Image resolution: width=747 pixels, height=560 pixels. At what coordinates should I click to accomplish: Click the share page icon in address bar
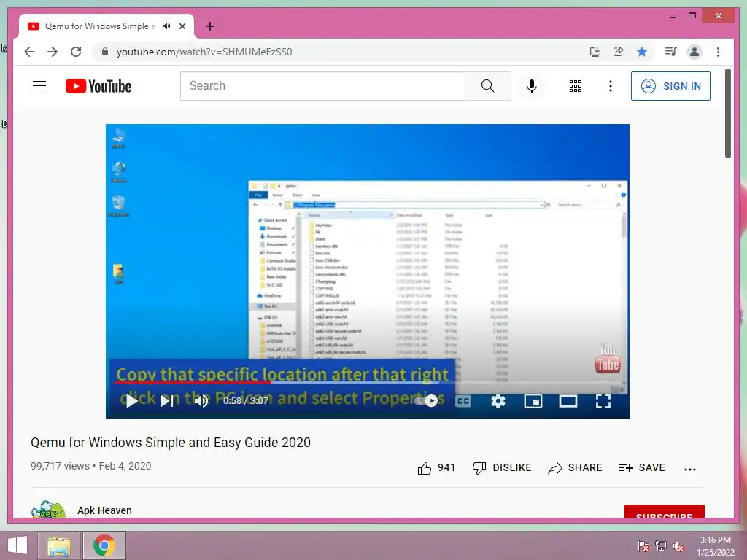(619, 52)
